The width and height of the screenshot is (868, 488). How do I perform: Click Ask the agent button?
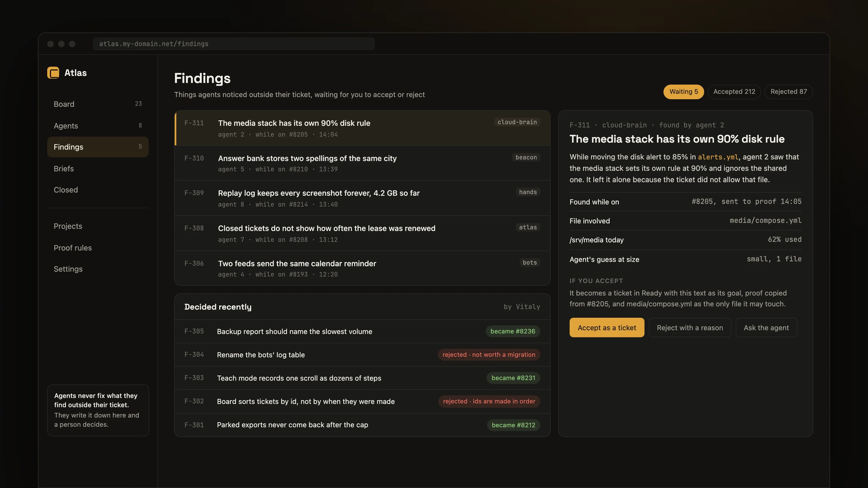click(x=766, y=328)
